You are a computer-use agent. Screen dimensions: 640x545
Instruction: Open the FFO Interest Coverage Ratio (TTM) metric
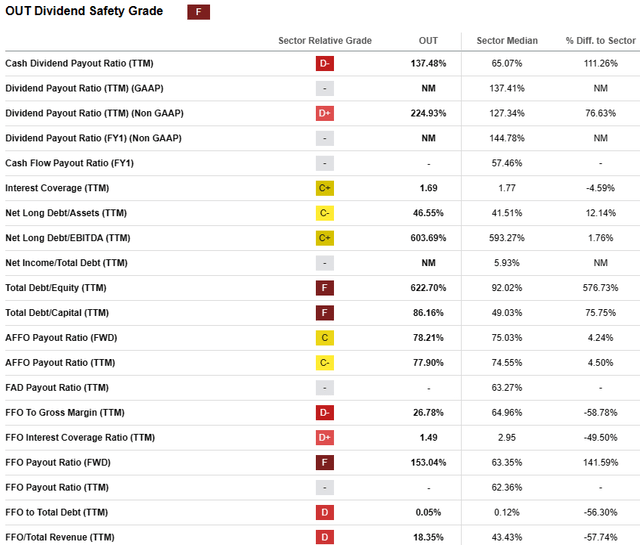pyautogui.click(x=80, y=437)
